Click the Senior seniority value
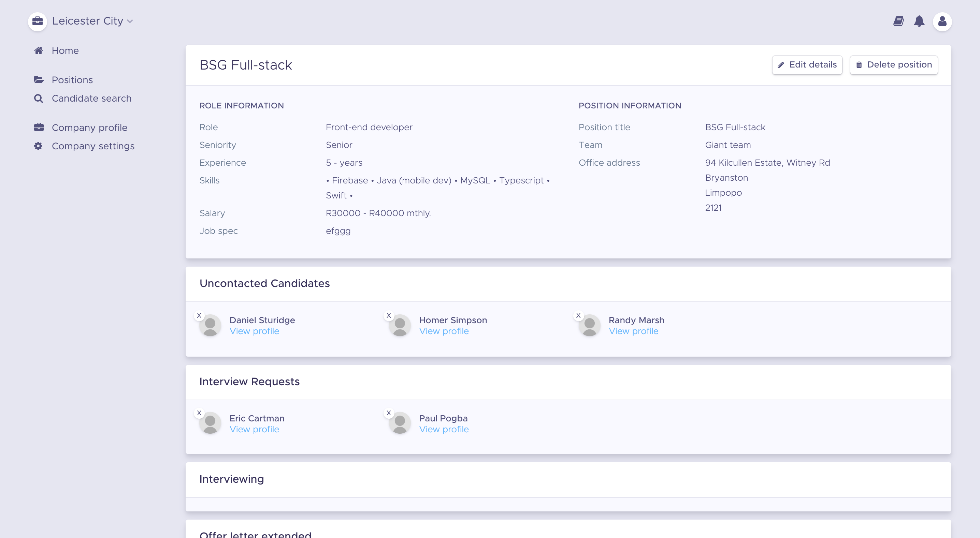This screenshot has height=538, width=980. (x=339, y=145)
